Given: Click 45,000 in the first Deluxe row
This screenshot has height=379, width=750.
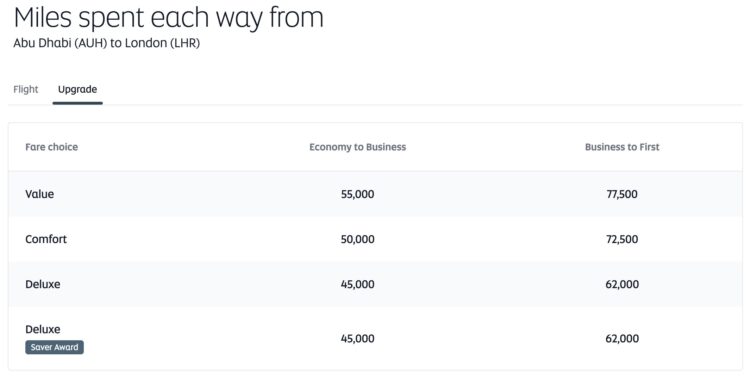Looking at the screenshot, I should [358, 284].
